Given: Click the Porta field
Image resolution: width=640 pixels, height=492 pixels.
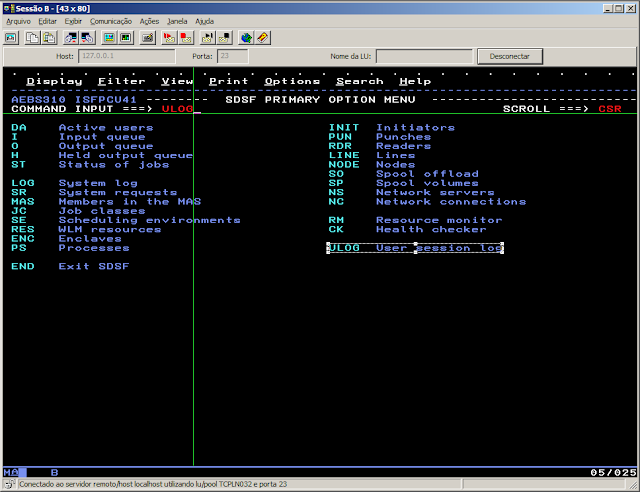Looking at the screenshot, I should point(232,56).
